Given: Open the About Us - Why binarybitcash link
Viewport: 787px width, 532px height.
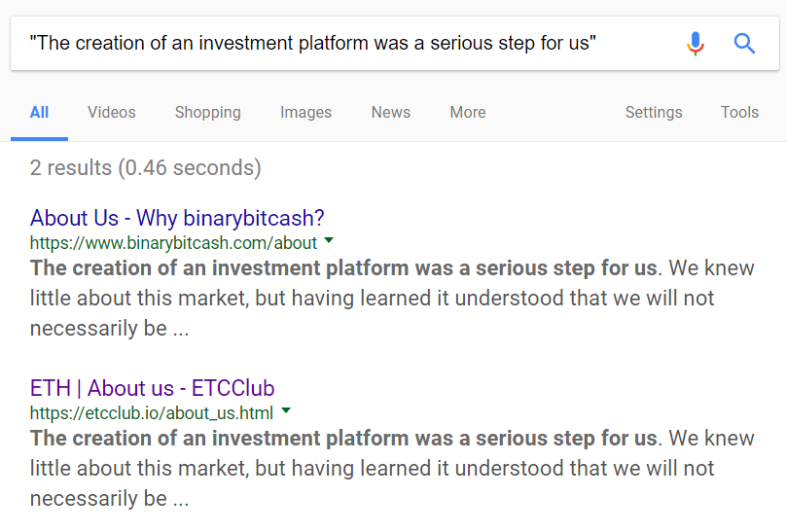Looking at the screenshot, I should 177,218.
